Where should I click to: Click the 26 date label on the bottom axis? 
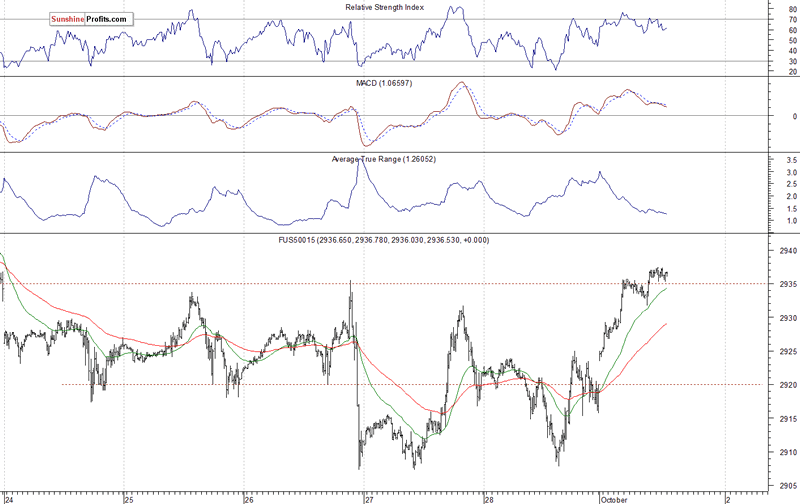248,497
